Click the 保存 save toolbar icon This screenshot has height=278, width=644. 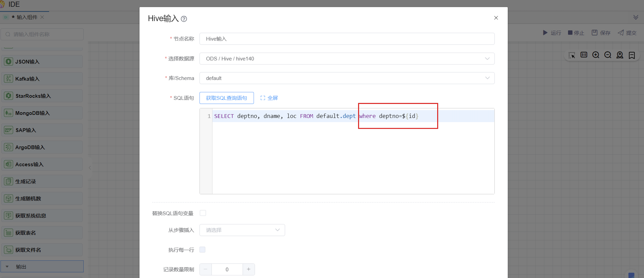594,33
